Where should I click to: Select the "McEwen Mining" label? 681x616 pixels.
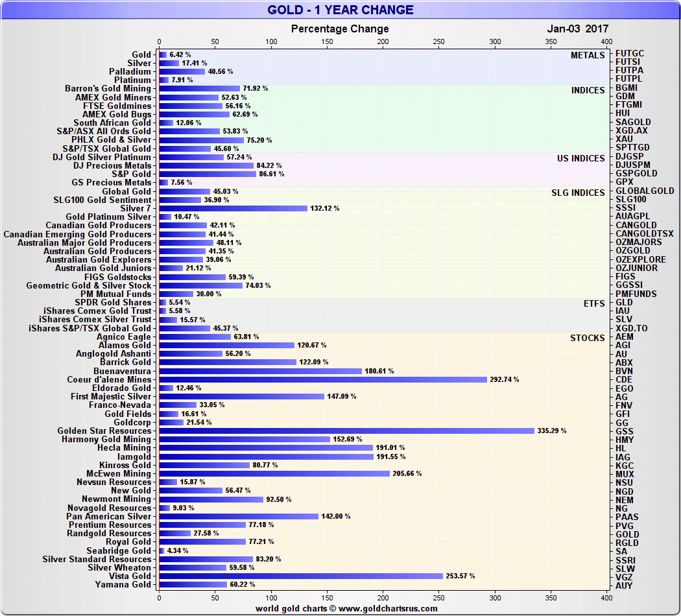(x=119, y=473)
